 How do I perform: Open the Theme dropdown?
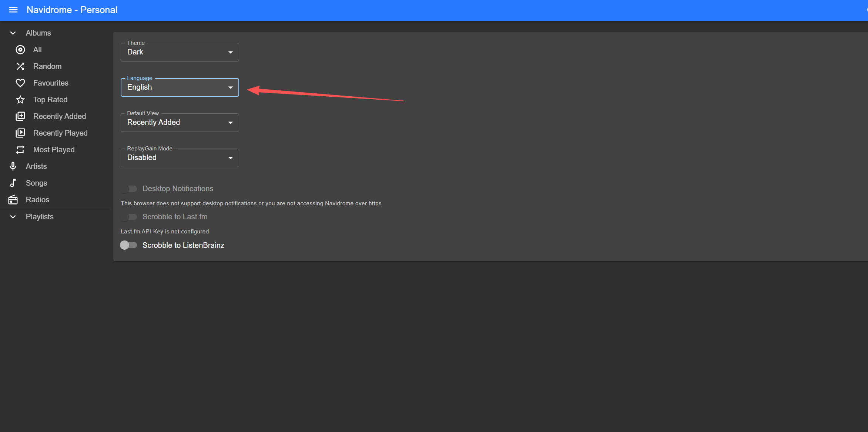click(180, 52)
